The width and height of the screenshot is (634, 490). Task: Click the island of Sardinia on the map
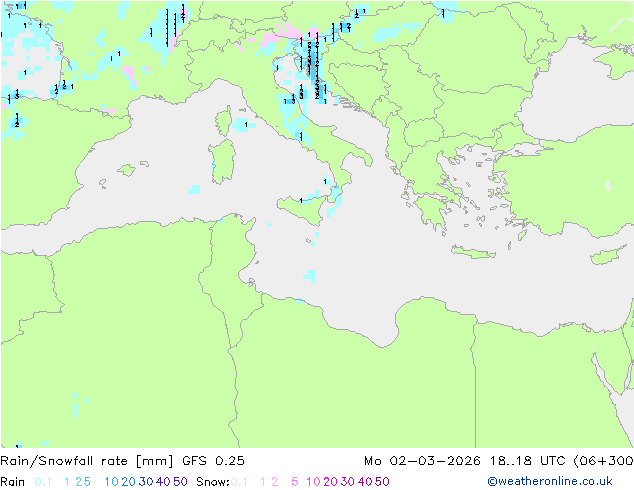[x=222, y=162]
